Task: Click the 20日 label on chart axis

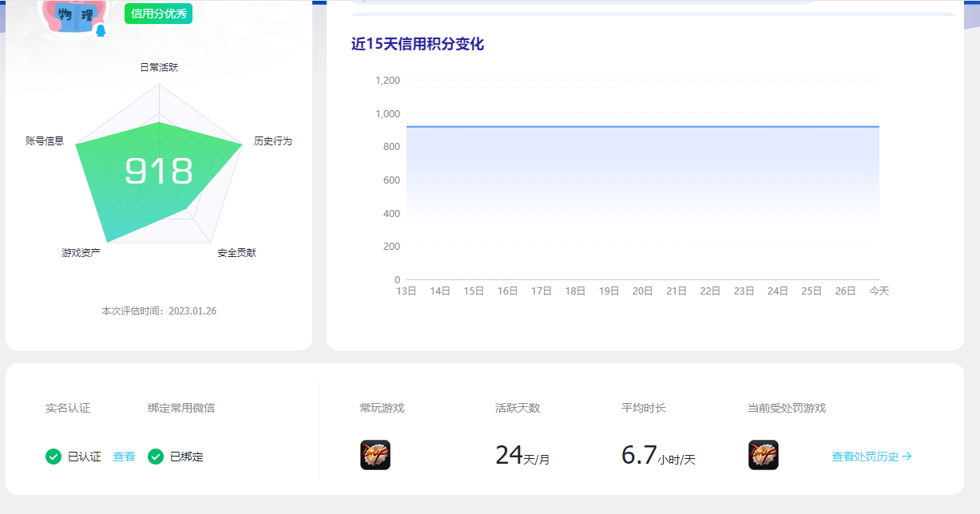Action: [643, 291]
